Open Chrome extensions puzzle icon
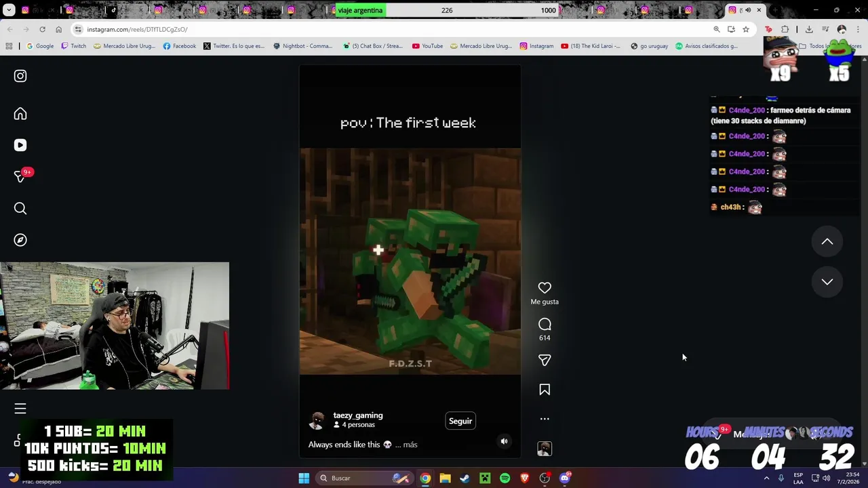Screen dimensions: 868x488 (785, 29)
